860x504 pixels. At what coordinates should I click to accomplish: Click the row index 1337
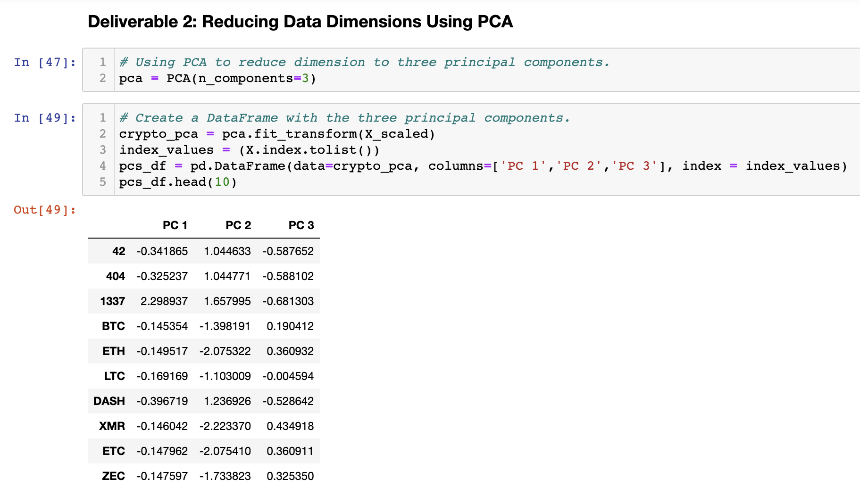[x=113, y=301]
